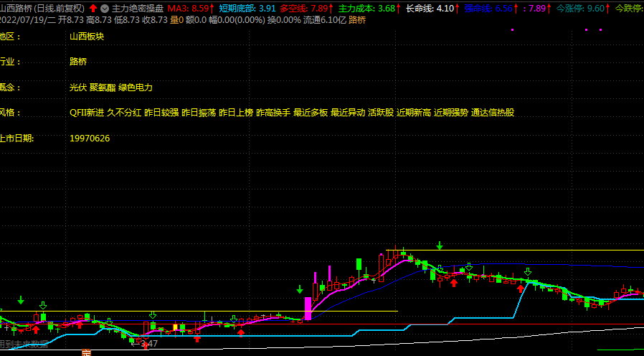Select the MA3: 8.59 indicator value
This screenshot has height=356, width=644.
click(189, 8)
